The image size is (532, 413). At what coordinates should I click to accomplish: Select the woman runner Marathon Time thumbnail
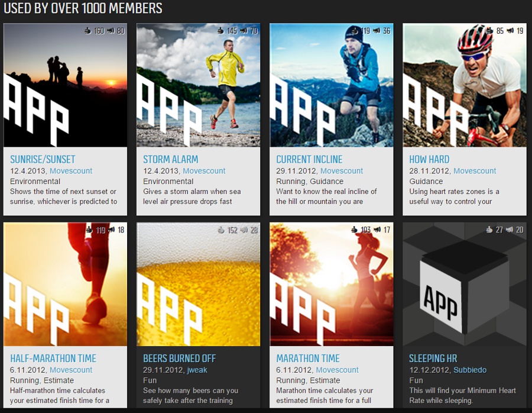point(332,284)
